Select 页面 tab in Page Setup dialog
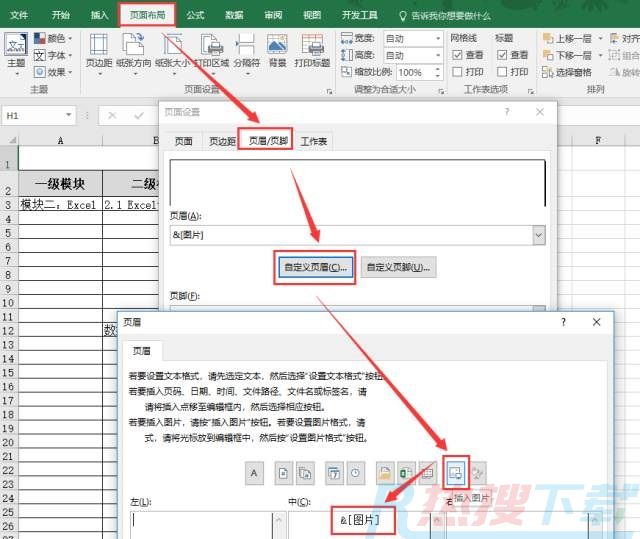Image resolution: width=640 pixels, height=539 pixels. (x=184, y=142)
